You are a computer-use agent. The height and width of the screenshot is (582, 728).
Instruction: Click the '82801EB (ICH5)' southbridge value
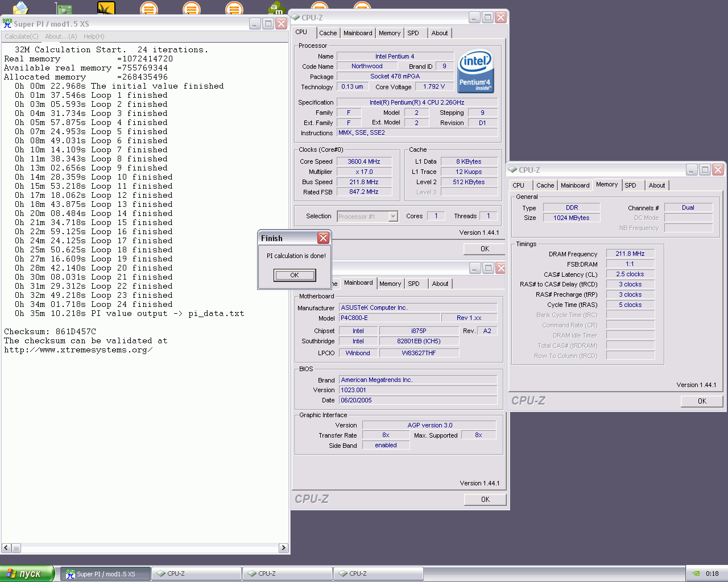(x=419, y=341)
